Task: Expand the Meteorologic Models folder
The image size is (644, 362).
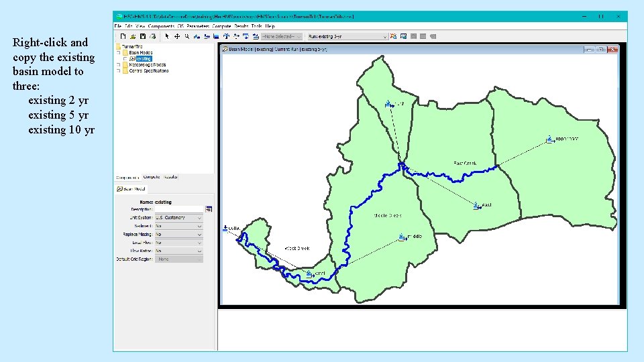Action: click(119, 65)
